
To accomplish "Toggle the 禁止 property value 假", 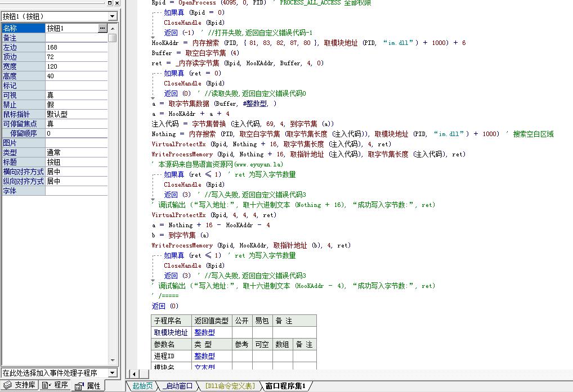I will [x=77, y=105].
